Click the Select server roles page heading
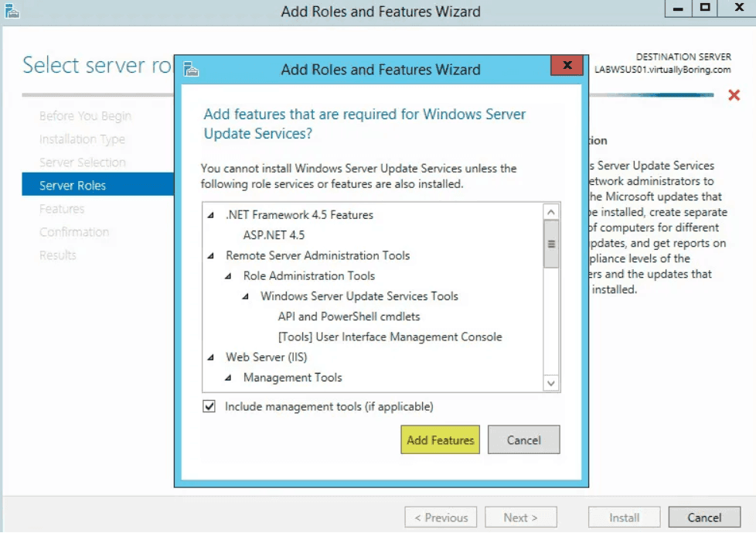This screenshot has width=756, height=533. pos(98,66)
